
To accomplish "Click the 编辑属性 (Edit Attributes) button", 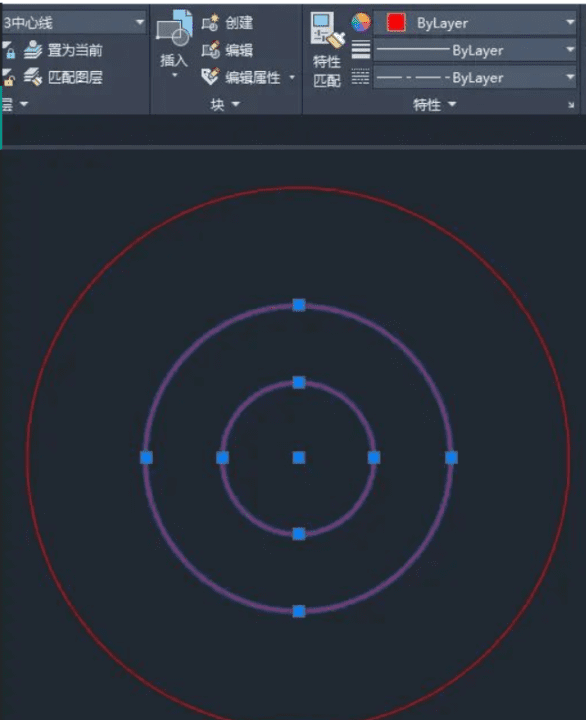I will click(241, 77).
